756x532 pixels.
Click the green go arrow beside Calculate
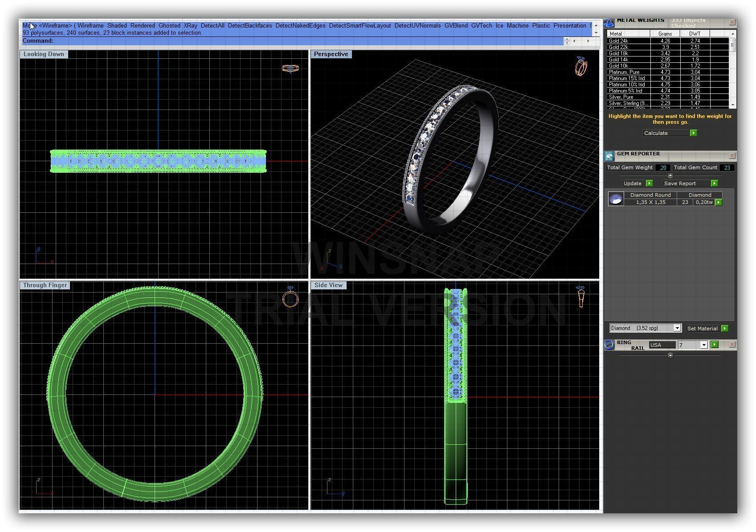pos(693,133)
